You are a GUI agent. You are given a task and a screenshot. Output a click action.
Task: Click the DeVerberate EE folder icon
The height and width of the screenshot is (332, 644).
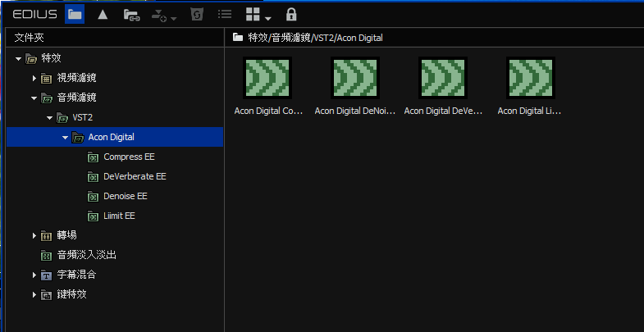tap(94, 177)
